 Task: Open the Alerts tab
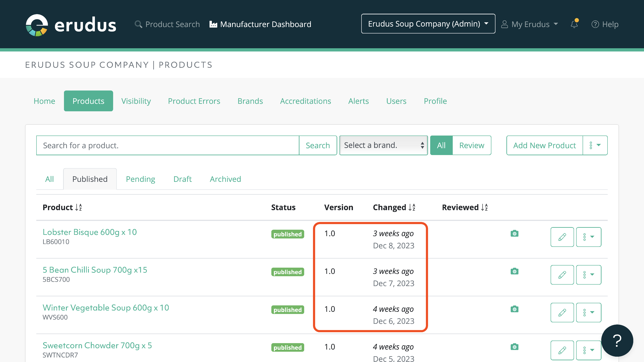pos(358,101)
